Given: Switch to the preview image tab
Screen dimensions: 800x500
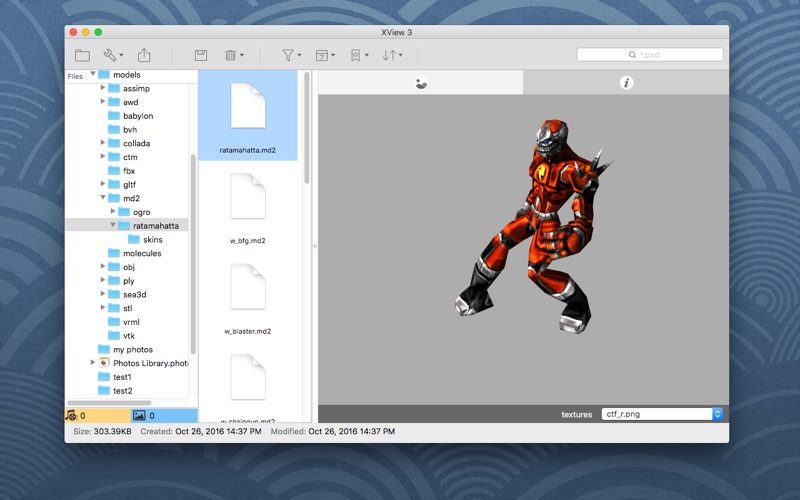Looking at the screenshot, I should [421, 83].
